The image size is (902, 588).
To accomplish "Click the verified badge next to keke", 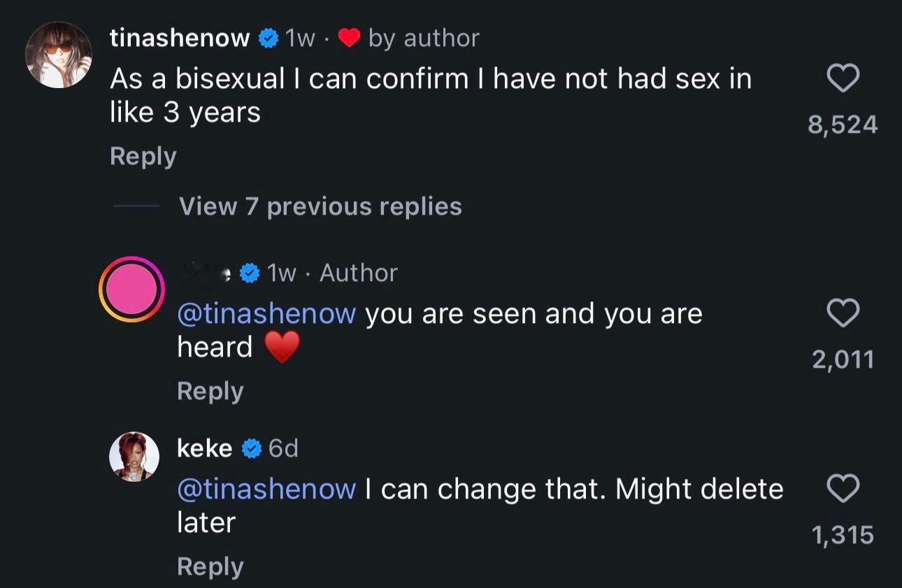I will pos(252,449).
